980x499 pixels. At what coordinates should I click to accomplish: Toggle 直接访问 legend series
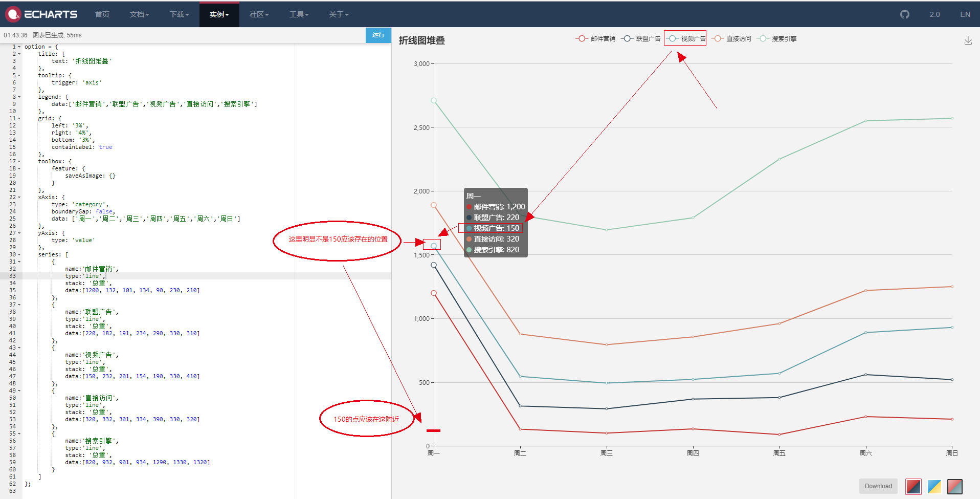pyautogui.click(x=731, y=39)
